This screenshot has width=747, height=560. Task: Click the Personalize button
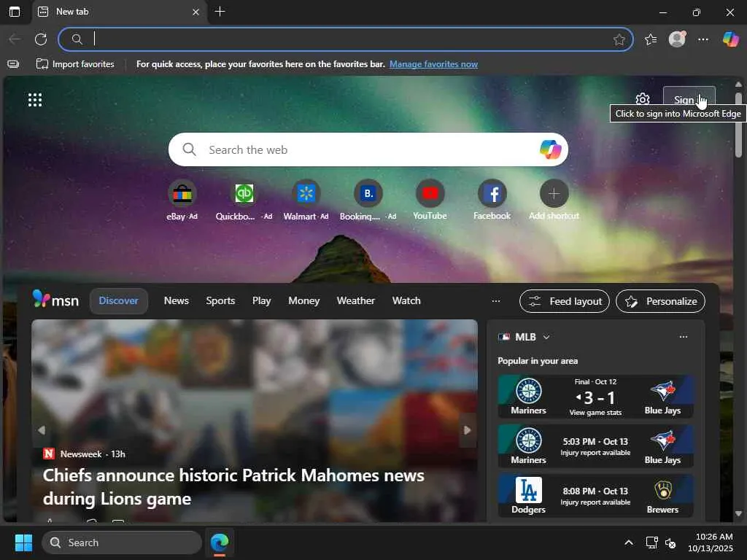click(660, 301)
